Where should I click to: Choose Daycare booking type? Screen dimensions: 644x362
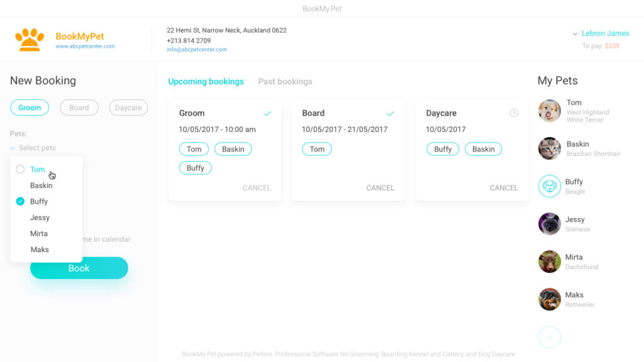point(128,107)
